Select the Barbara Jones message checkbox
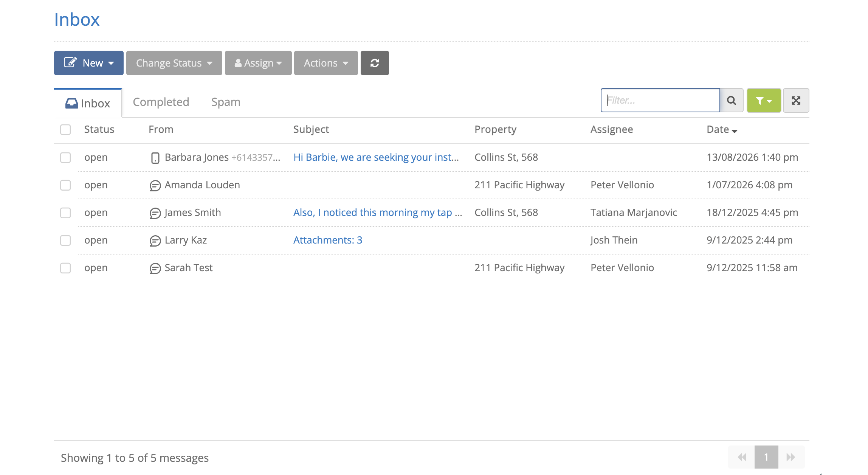The width and height of the screenshot is (868, 475). click(65, 157)
